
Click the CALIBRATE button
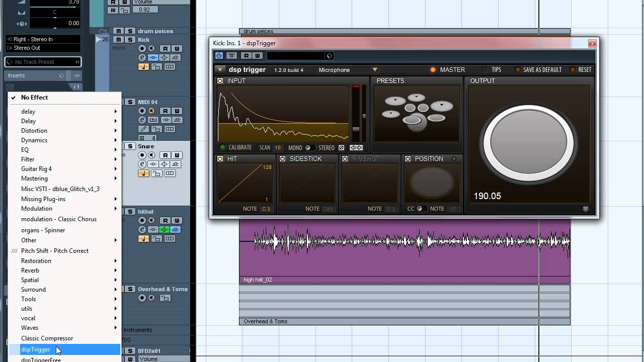click(x=235, y=148)
